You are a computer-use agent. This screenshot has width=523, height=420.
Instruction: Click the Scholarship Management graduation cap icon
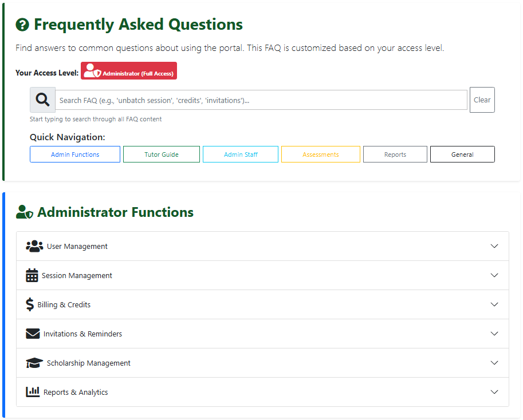pos(34,363)
